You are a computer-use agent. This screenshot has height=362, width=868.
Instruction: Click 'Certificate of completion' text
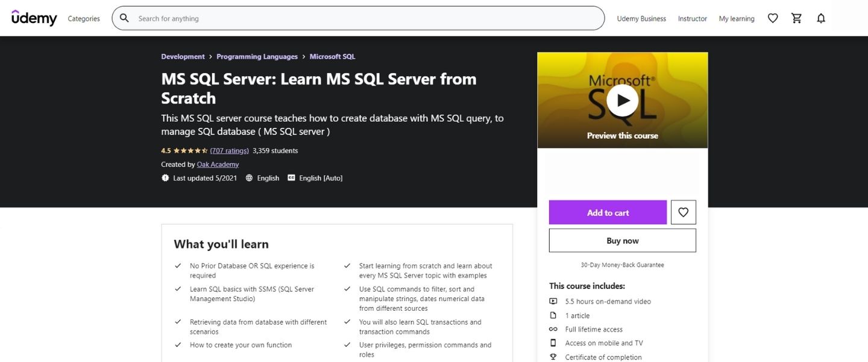coord(603,357)
